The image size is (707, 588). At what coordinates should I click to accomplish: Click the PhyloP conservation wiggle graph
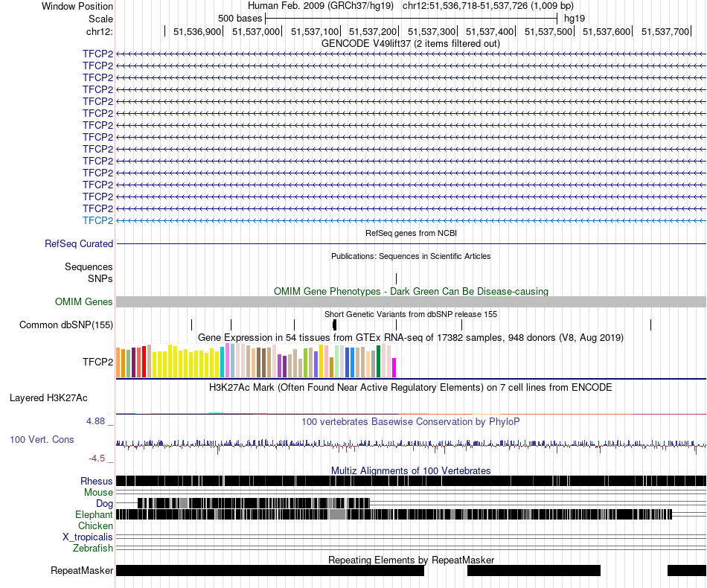411,446
